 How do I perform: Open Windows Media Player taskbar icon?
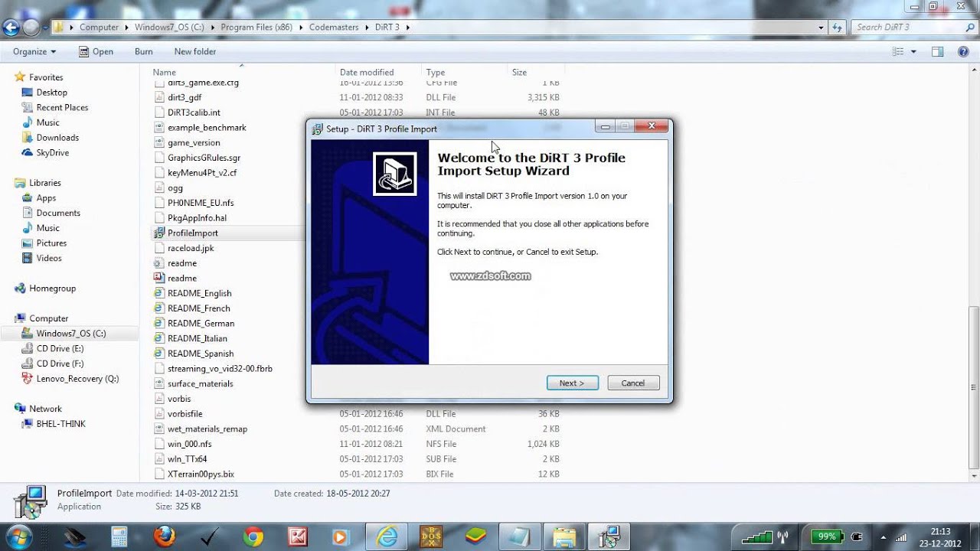(x=342, y=536)
